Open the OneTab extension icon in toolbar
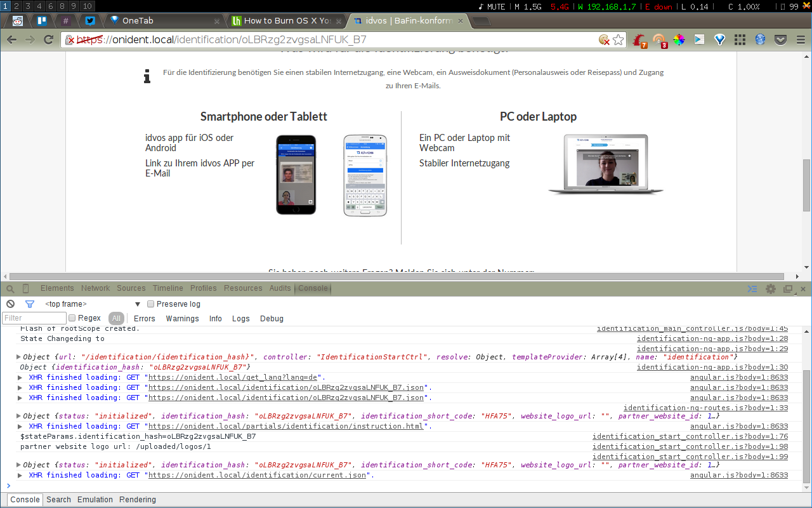Screen dimensions: 812x508 tap(720, 39)
